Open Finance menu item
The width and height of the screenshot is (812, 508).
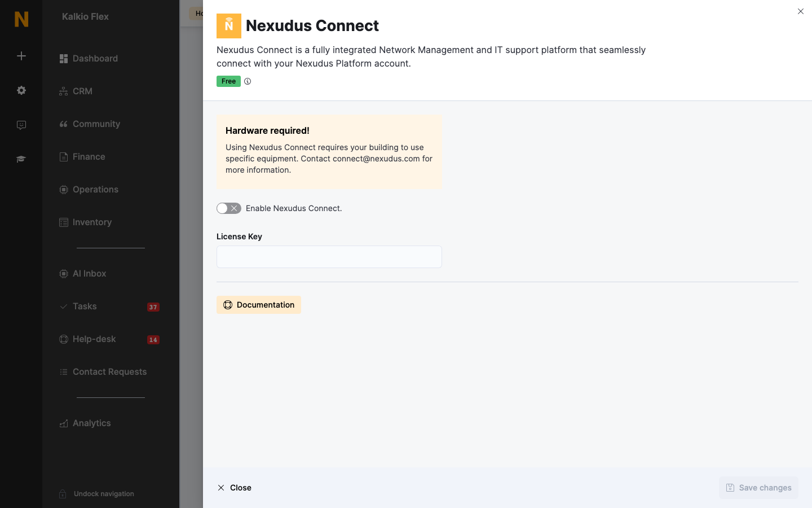[82, 157]
